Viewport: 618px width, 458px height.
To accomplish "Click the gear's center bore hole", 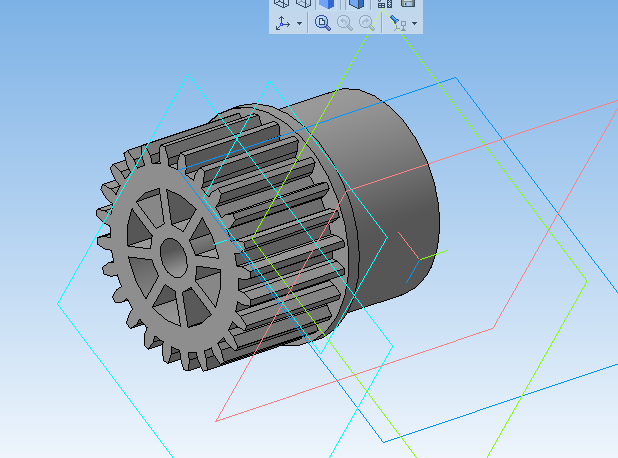I will (x=173, y=258).
